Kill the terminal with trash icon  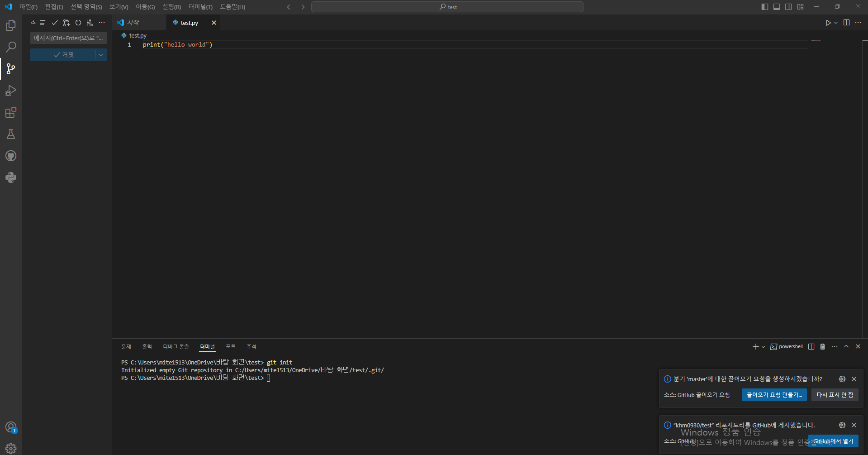823,347
